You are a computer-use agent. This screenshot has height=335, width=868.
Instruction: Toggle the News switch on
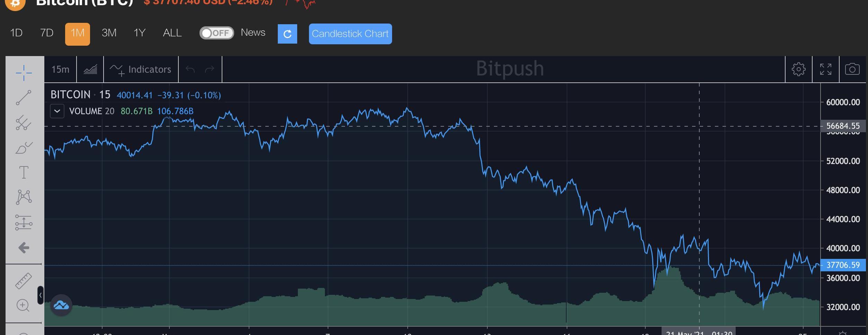(216, 33)
